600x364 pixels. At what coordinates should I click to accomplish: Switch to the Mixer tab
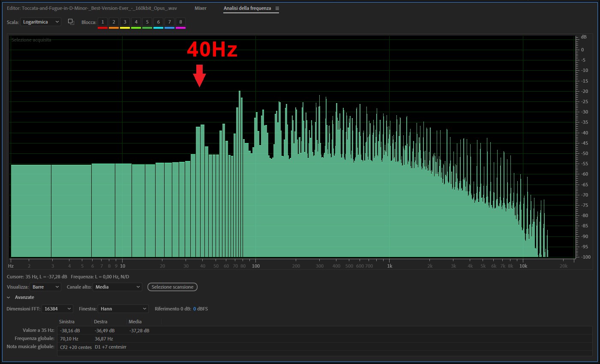click(x=200, y=9)
